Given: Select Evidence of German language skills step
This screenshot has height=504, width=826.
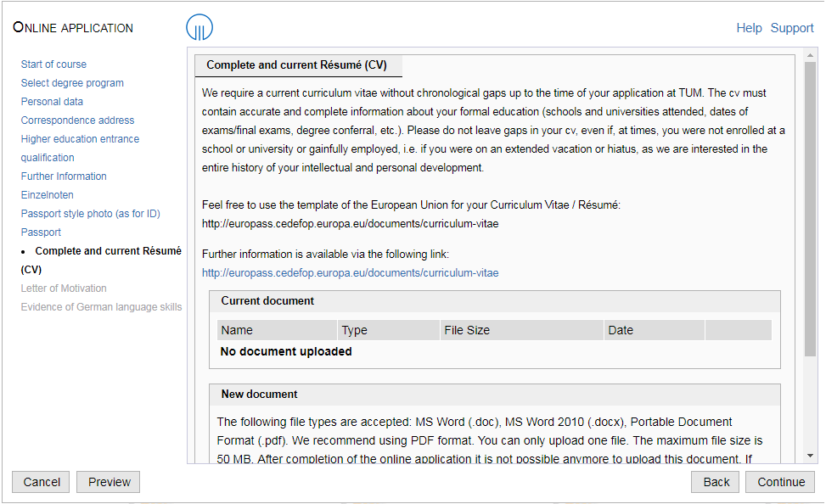Looking at the screenshot, I should tap(101, 306).
